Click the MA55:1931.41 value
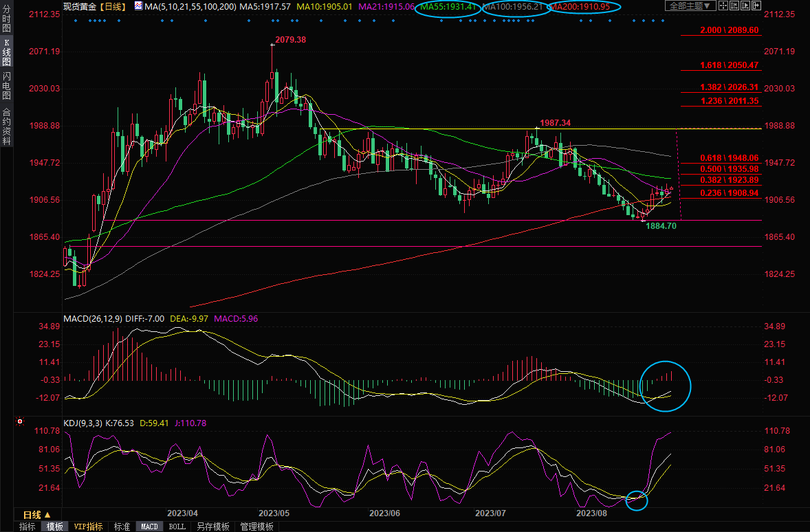Screen dimensions: 810x532 448,7
